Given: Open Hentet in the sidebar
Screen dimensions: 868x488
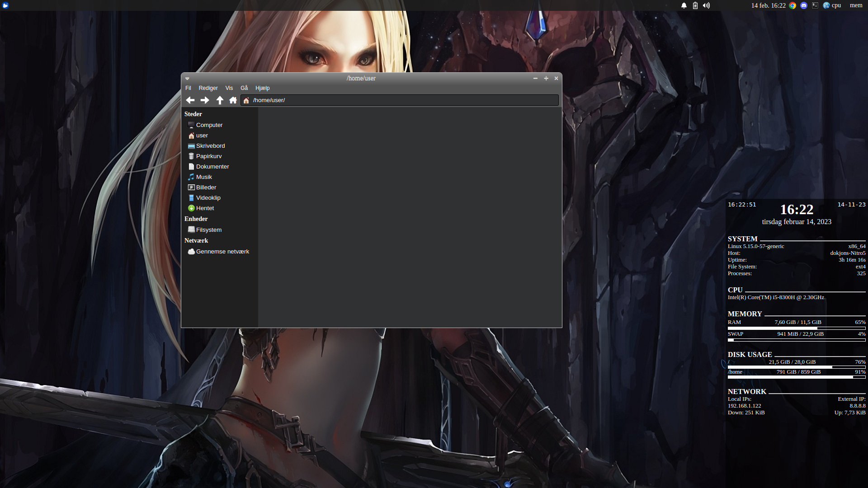Looking at the screenshot, I should 219,208.
